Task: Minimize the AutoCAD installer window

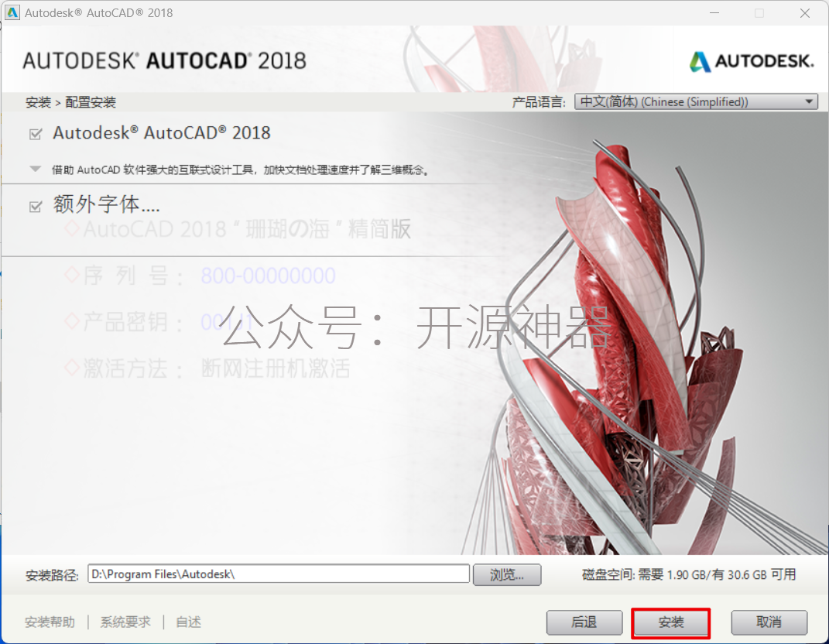Action: coord(714,12)
